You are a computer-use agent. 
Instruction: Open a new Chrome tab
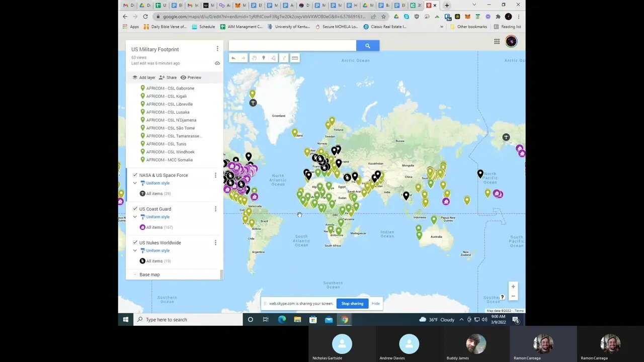pos(447,6)
